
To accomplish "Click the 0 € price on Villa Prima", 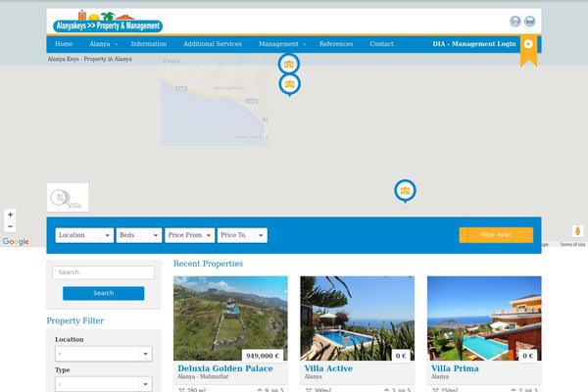I will point(527,356).
